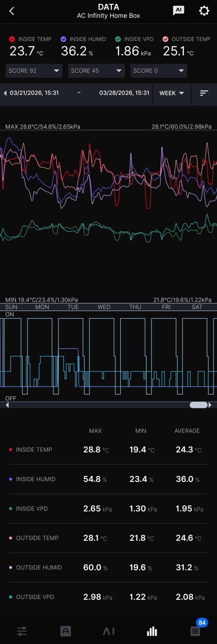Open the WEEK range dropdown
The width and height of the screenshot is (217, 644).
[x=172, y=93]
